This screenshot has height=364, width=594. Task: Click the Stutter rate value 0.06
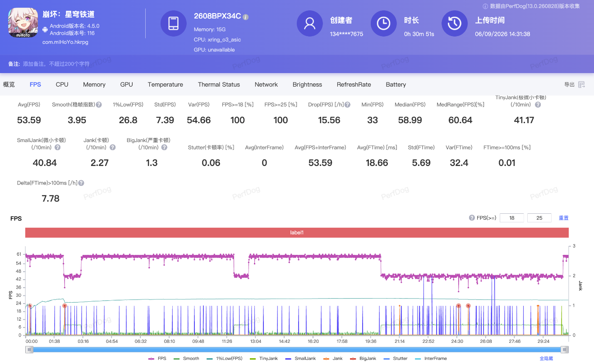pos(211,163)
